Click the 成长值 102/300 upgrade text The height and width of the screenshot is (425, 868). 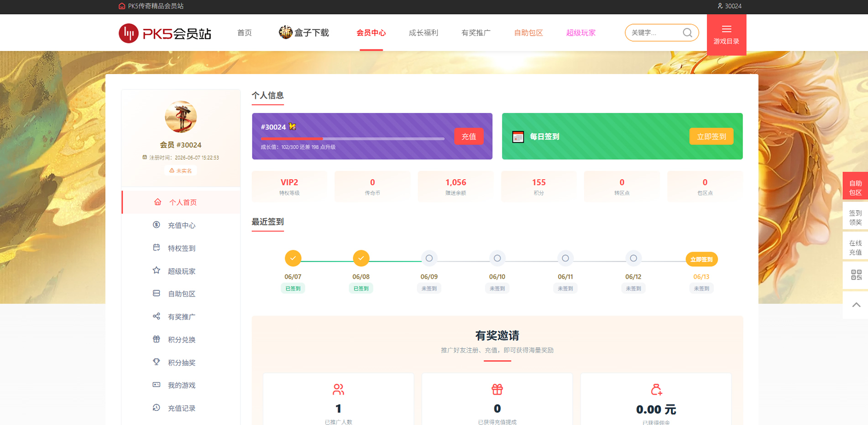(x=298, y=147)
